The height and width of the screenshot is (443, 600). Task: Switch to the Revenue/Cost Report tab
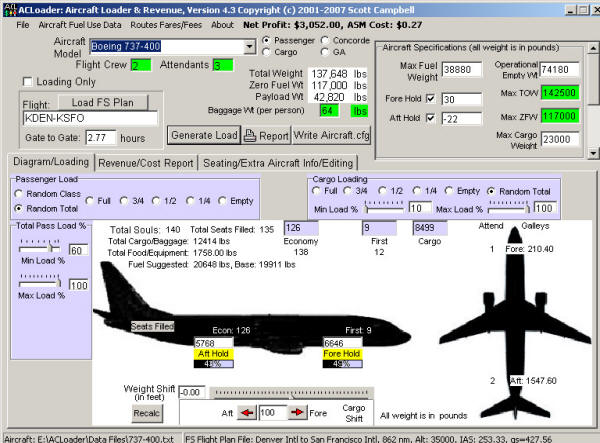(146, 162)
